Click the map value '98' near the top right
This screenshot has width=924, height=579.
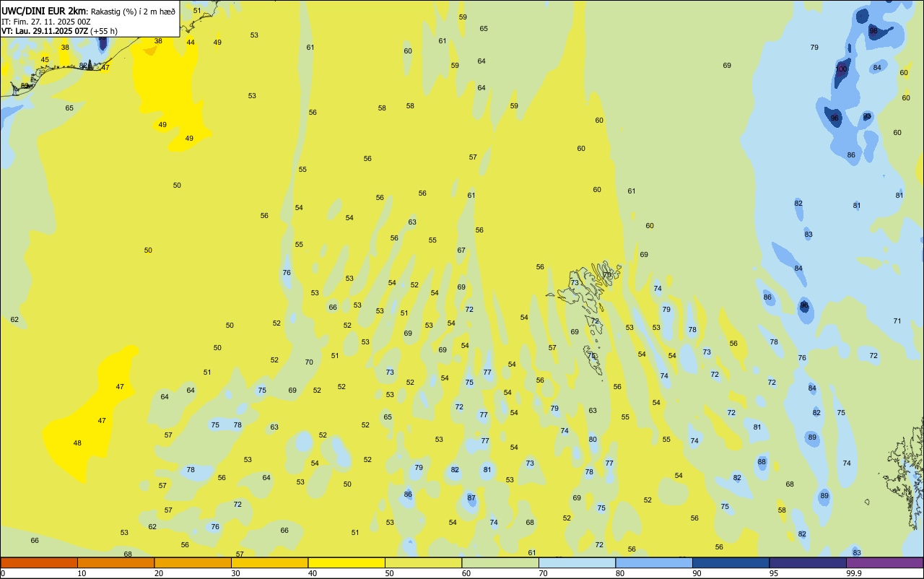(x=873, y=30)
